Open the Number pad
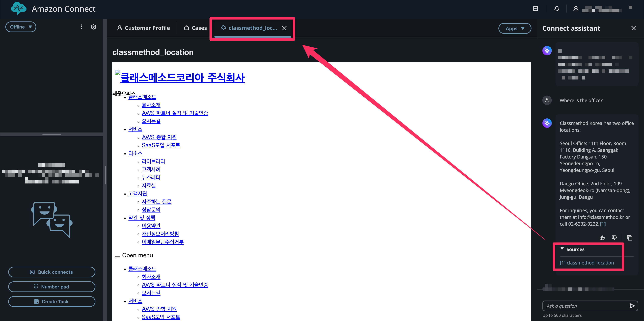Image resolution: width=644 pixels, height=321 pixels. pyautogui.click(x=52, y=287)
